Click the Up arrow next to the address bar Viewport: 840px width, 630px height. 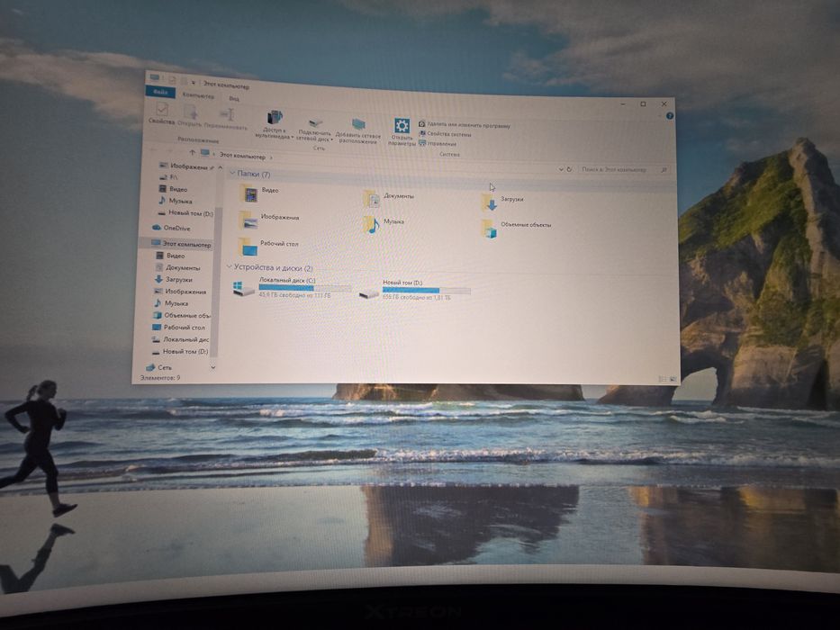coord(193,153)
